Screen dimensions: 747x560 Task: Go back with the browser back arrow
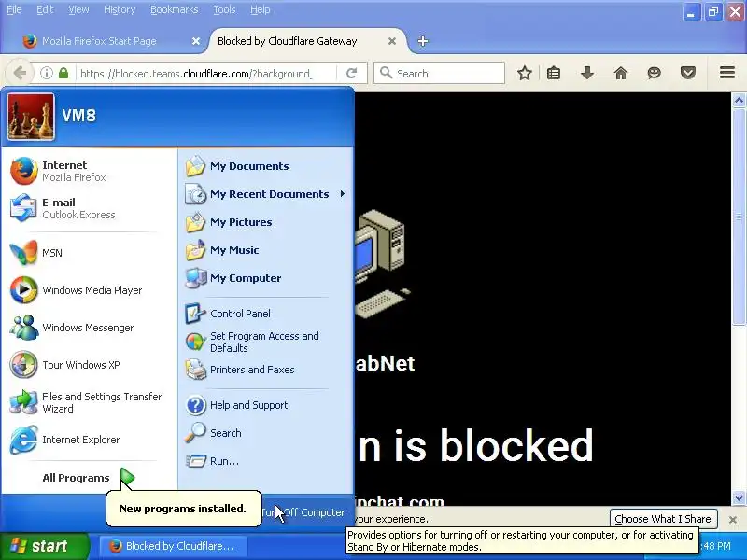tap(20, 74)
